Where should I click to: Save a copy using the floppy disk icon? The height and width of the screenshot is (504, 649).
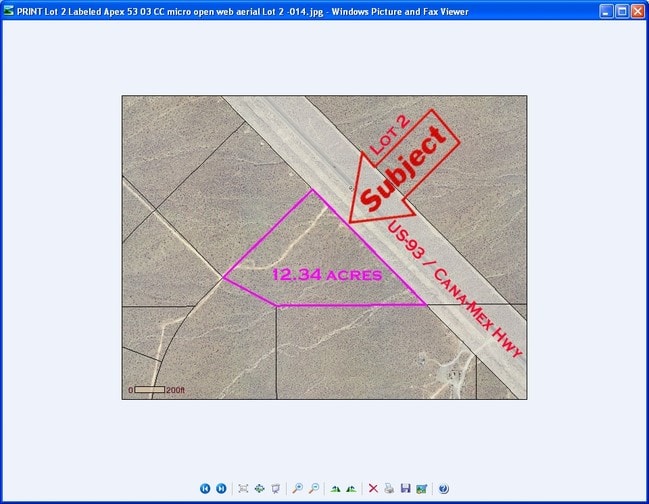coord(405,488)
